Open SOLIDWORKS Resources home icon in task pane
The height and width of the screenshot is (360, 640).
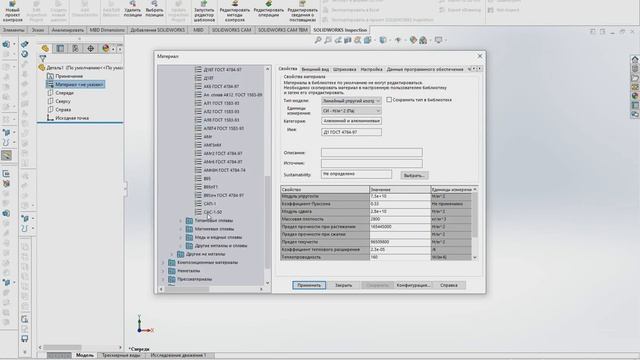[x=635, y=60]
